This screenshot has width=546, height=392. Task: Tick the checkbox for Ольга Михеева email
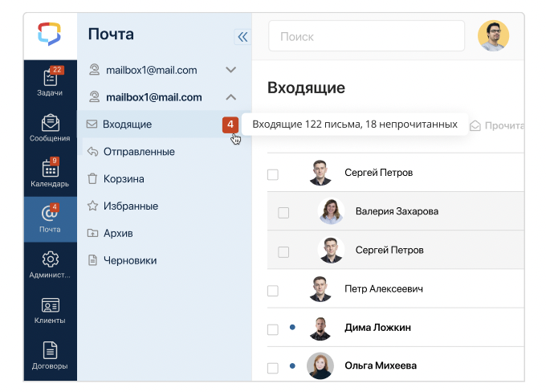273,368
